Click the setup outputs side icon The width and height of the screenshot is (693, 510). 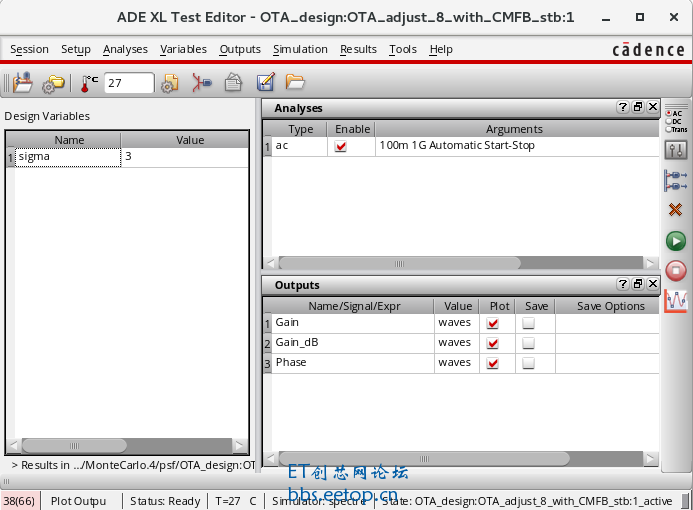(676, 181)
